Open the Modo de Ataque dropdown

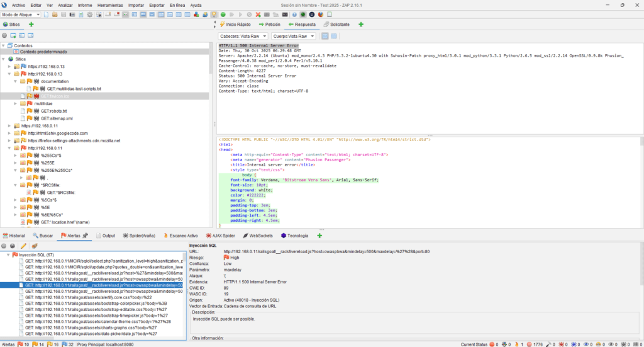[x=21, y=14]
